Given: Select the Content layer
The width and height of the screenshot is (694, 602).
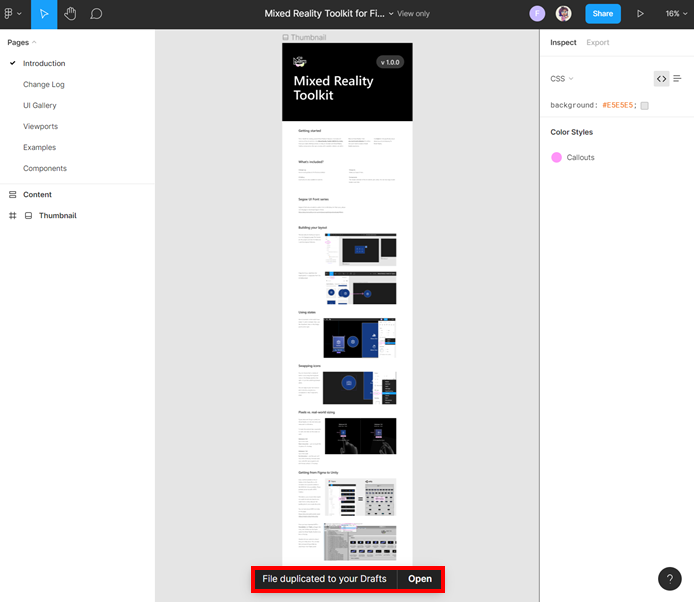Looking at the screenshot, I should click(x=37, y=194).
